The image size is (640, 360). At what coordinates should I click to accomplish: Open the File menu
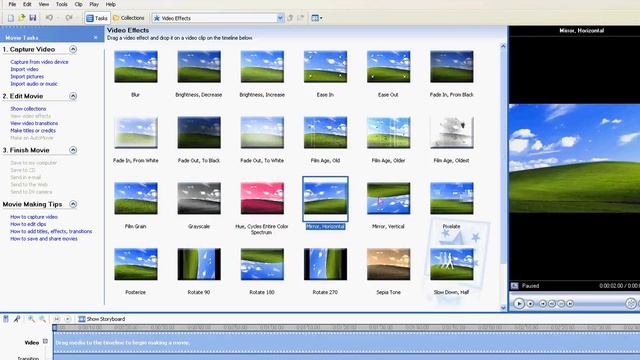[x=12, y=4]
